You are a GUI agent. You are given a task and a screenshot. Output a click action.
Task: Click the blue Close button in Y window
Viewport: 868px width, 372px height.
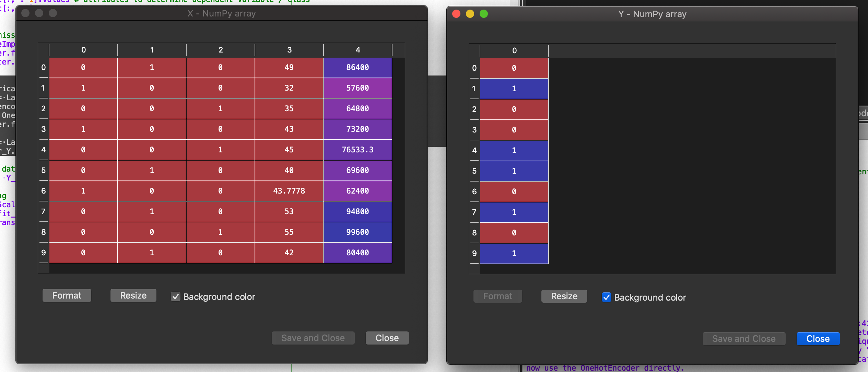point(818,339)
